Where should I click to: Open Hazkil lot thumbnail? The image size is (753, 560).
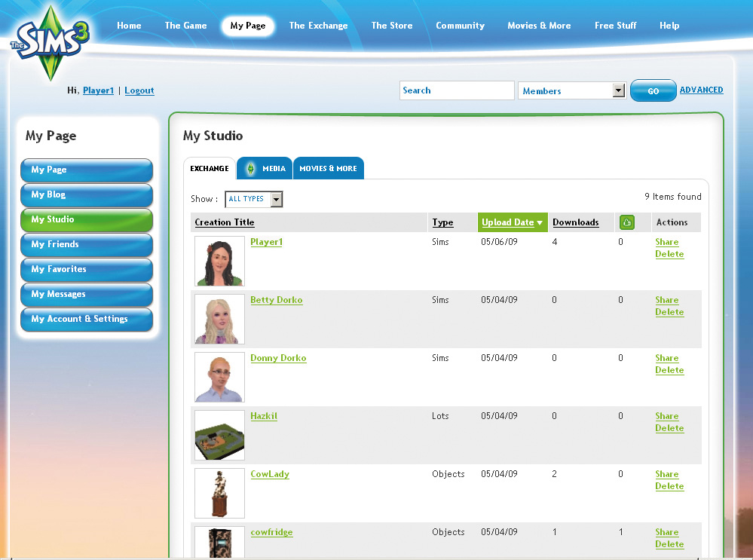pyautogui.click(x=219, y=436)
